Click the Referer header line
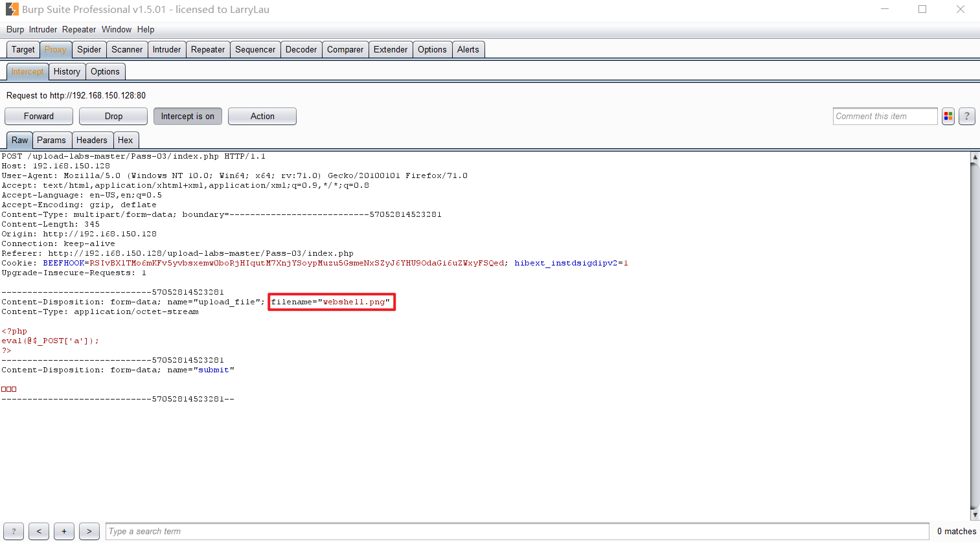 [x=177, y=253]
